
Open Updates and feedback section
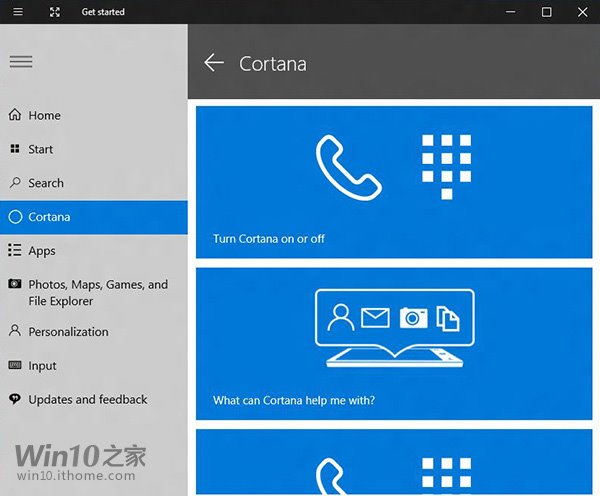(x=94, y=399)
